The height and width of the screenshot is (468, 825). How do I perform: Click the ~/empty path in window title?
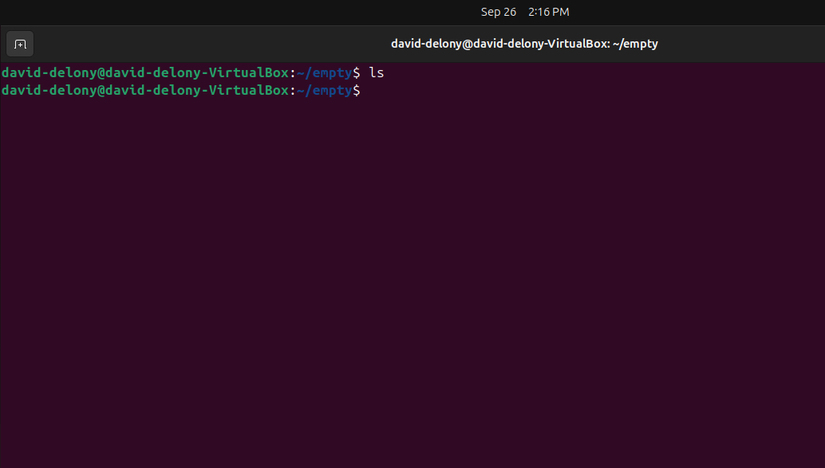[636, 44]
